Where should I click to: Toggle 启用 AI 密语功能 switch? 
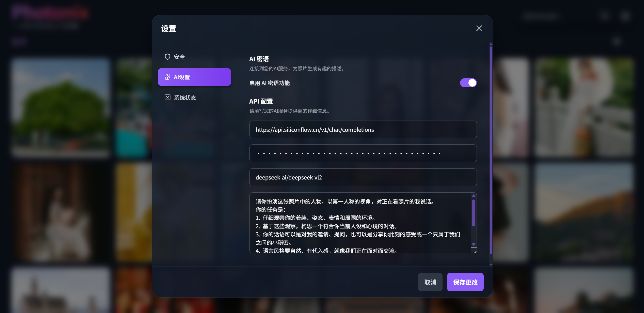point(468,83)
